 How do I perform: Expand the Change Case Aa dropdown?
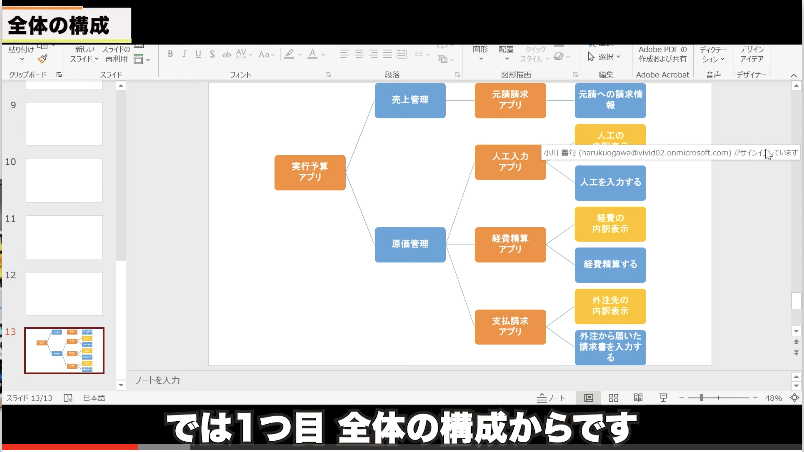pos(273,55)
